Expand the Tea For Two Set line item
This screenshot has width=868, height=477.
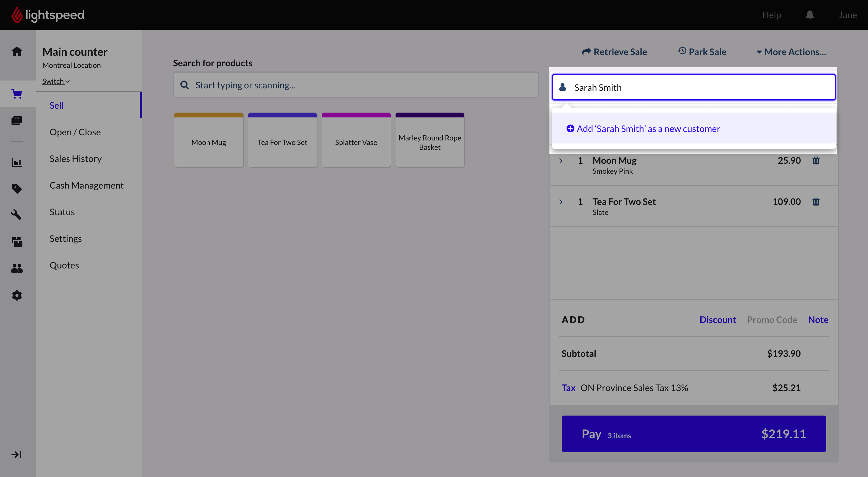click(561, 202)
